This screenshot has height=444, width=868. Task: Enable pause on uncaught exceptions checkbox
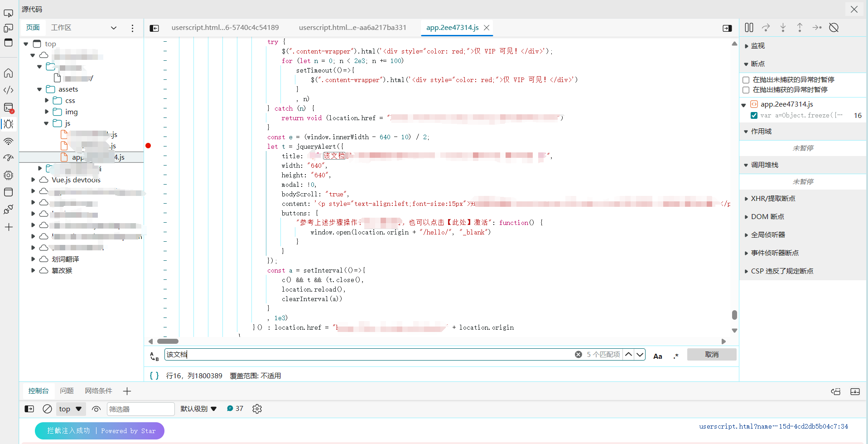tap(746, 80)
